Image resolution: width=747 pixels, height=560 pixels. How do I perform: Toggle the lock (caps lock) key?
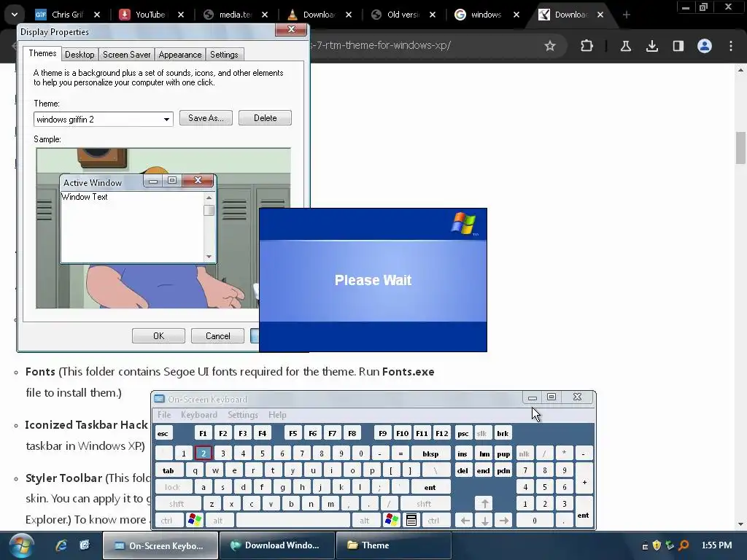[x=174, y=487]
